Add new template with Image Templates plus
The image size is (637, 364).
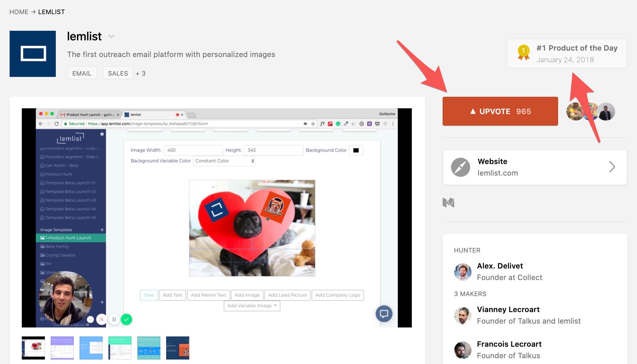(102, 230)
